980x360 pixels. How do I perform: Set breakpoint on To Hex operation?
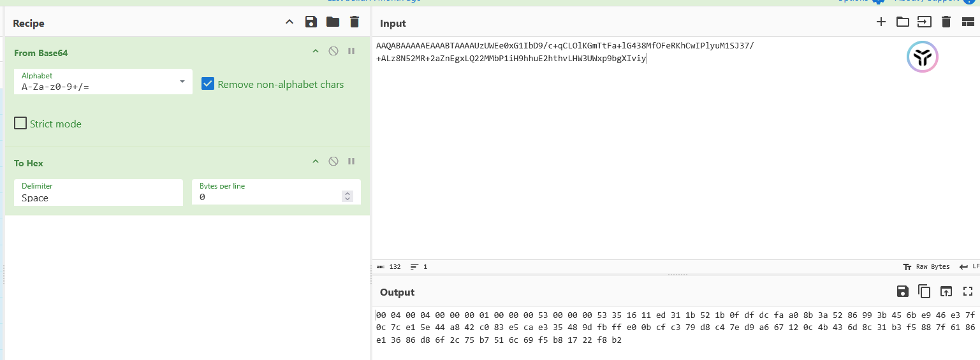351,162
